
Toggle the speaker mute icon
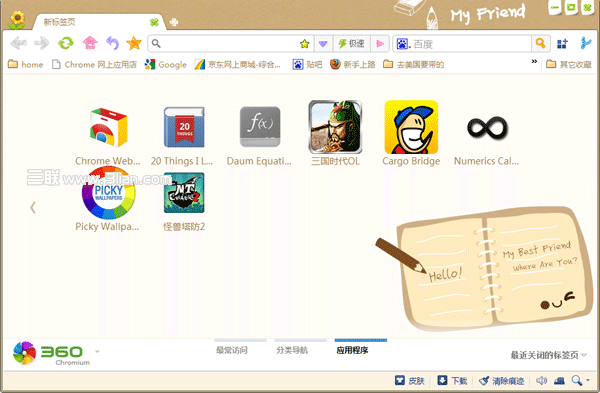[541, 380]
